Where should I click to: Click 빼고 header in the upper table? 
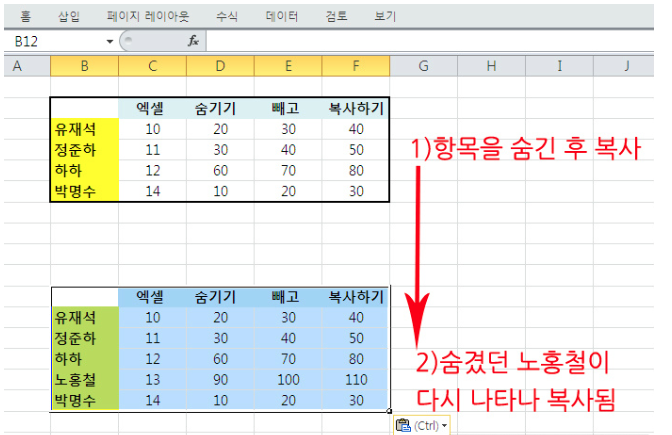pos(288,108)
